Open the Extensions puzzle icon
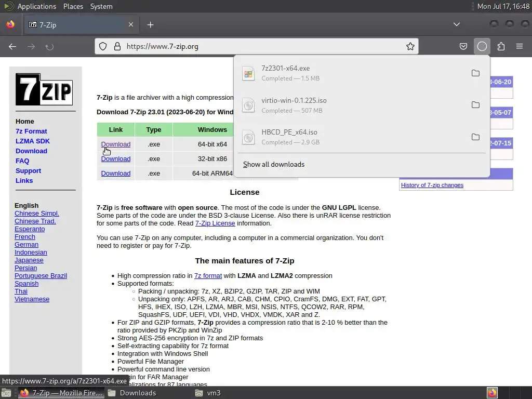Screen dimensions: 532x399 (501, 46)
